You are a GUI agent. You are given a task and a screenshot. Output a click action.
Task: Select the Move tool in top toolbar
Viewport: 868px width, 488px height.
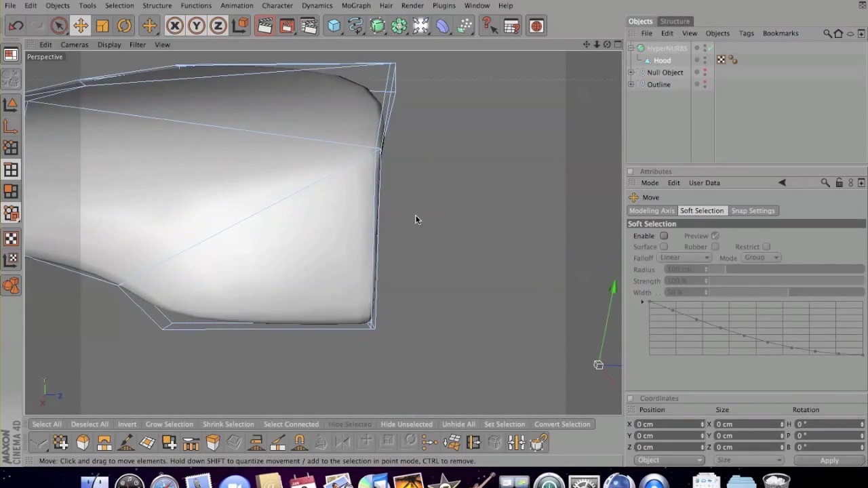point(80,26)
